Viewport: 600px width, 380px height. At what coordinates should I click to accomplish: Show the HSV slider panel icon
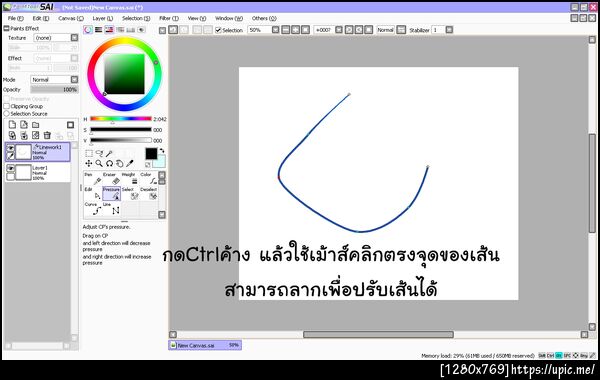tap(109, 30)
